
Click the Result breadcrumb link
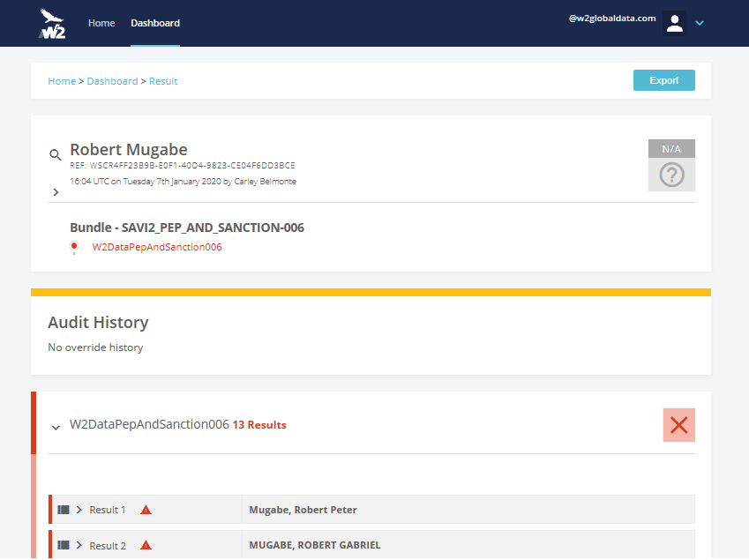163,81
